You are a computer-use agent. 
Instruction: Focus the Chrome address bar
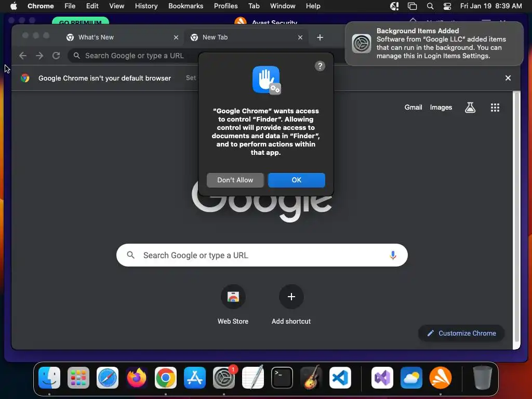[134, 56]
